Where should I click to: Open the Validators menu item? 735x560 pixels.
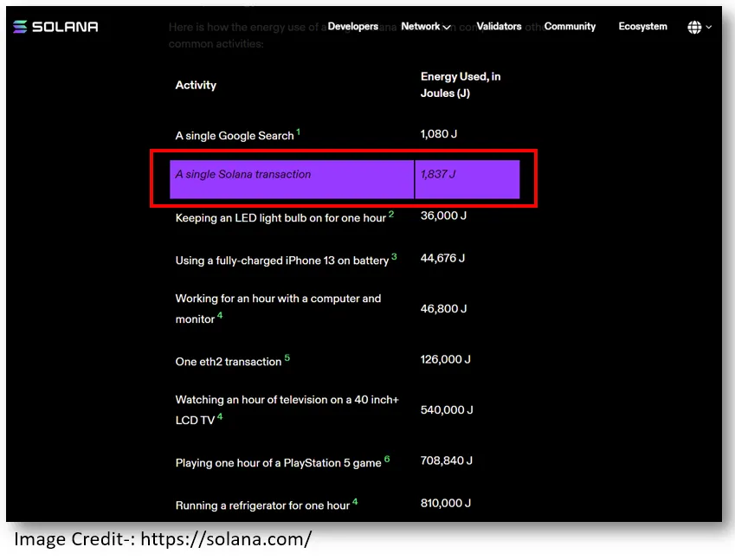click(x=499, y=26)
